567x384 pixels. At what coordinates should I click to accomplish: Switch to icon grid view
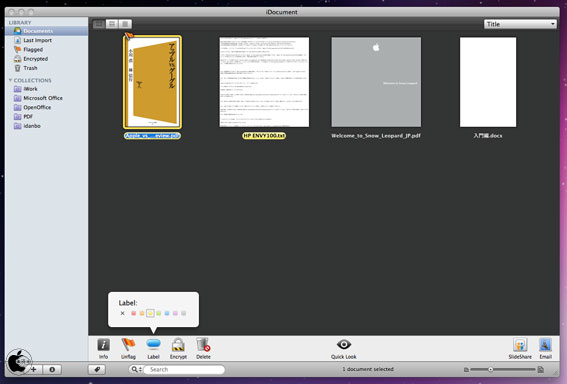pos(99,24)
